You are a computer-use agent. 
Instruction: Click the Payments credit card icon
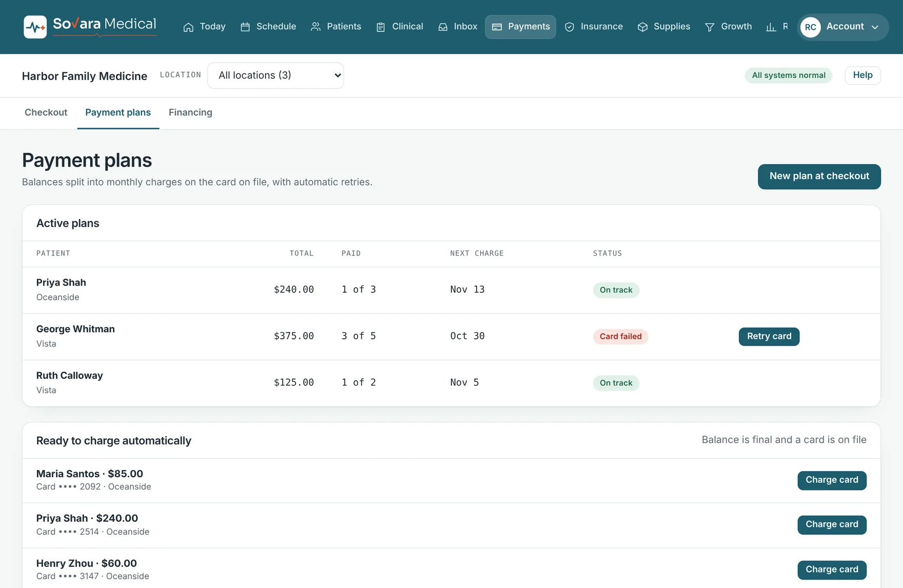click(x=497, y=27)
